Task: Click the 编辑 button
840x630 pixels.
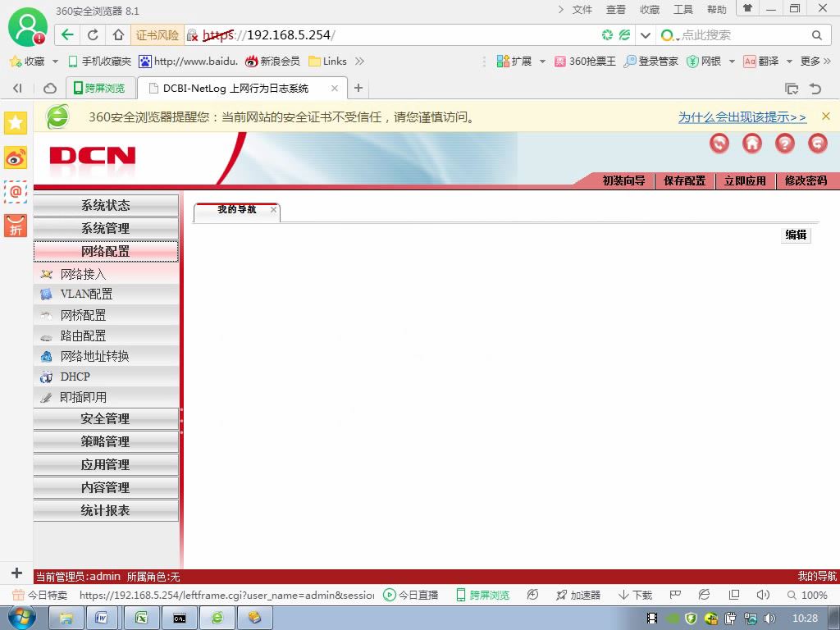Action: coord(796,235)
